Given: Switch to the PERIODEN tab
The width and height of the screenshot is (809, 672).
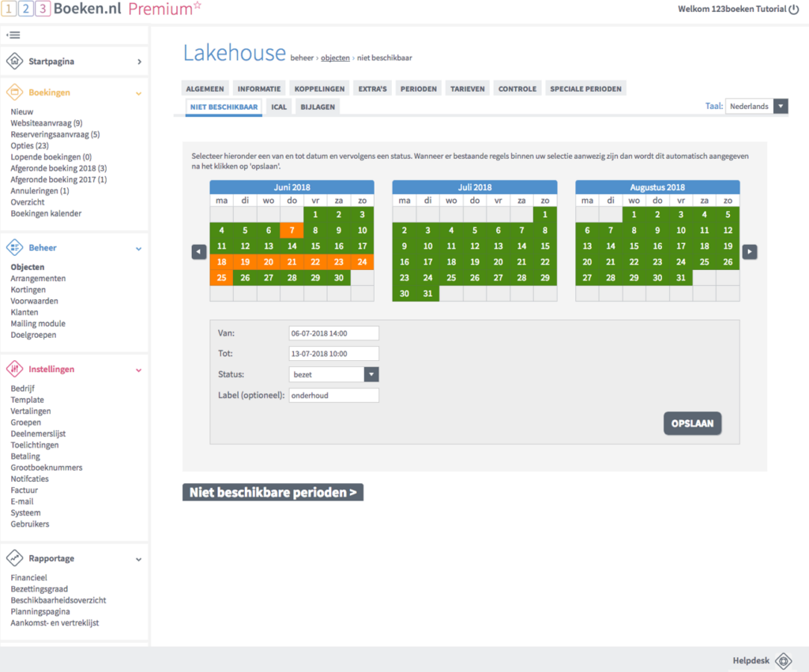Looking at the screenshot, I should 419,88.
